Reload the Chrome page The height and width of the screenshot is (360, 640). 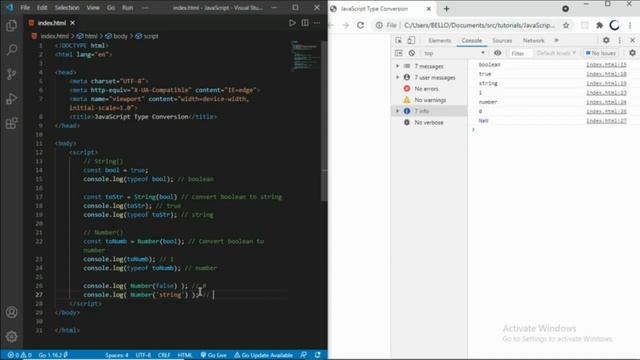(360, 25)
